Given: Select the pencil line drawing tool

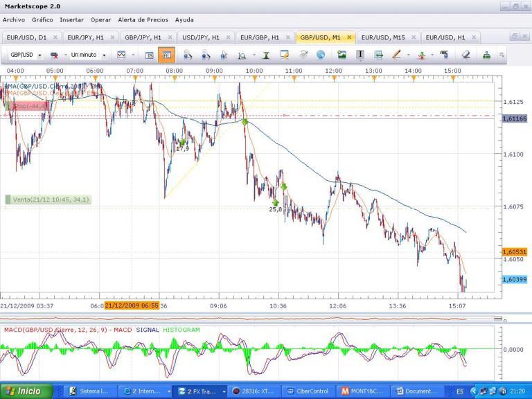Looking at the screenshot, I should (x=396, y=55).
